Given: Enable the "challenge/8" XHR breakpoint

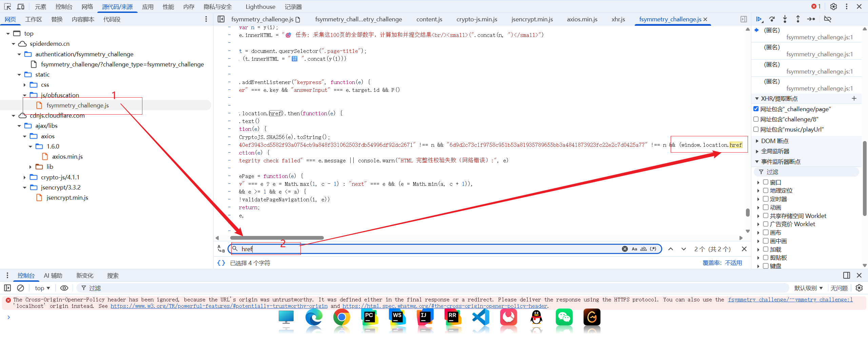Looking at the screenshot, I should pyautogui.click(x=756, y=119).
